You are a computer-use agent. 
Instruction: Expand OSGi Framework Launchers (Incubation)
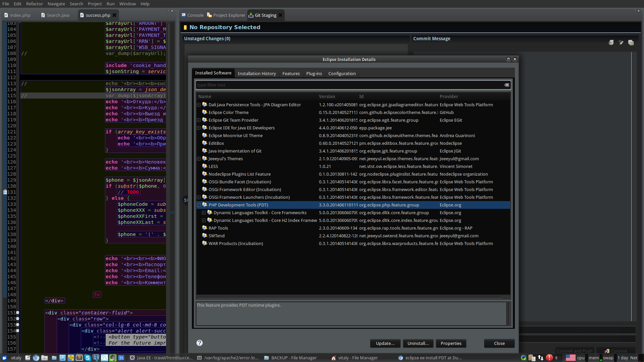[x=199, y=197]
